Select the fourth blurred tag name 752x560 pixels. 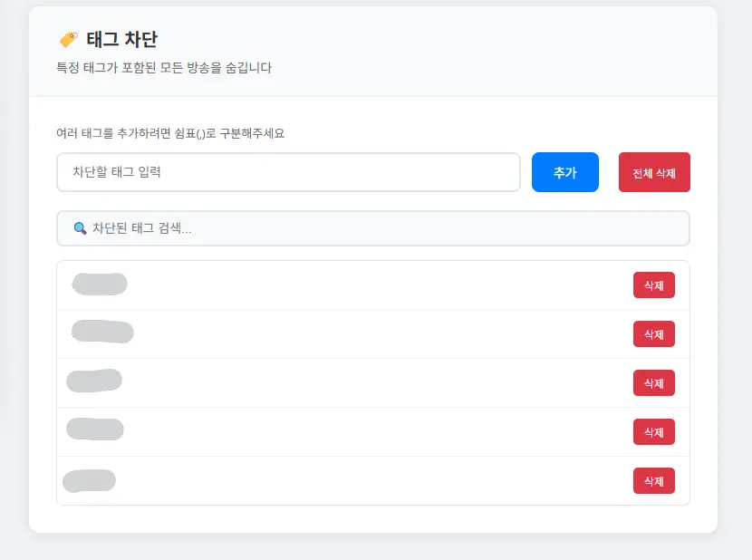95,429
